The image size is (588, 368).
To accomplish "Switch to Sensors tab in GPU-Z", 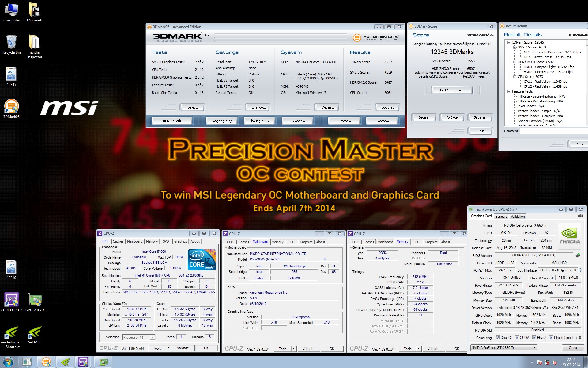I will 501,217.
